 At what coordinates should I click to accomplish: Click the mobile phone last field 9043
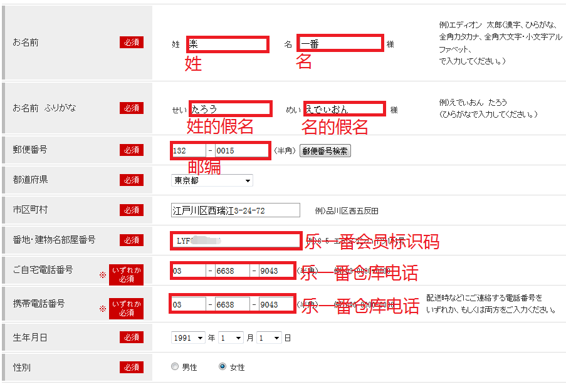click(276, 304)
